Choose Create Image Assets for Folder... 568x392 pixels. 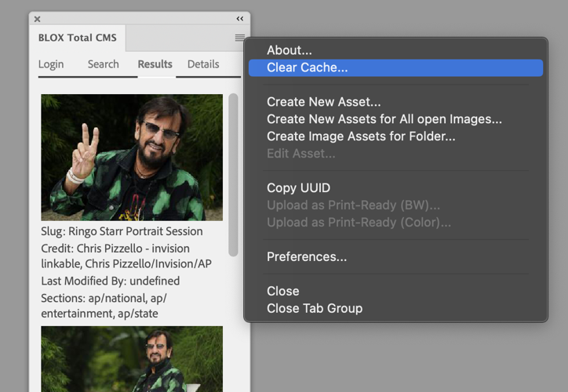pos(361,136)
